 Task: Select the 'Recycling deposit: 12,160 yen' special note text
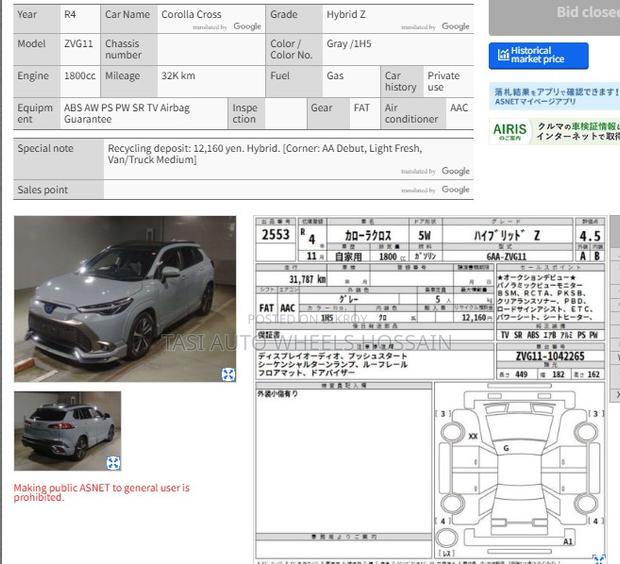(175, 148)
